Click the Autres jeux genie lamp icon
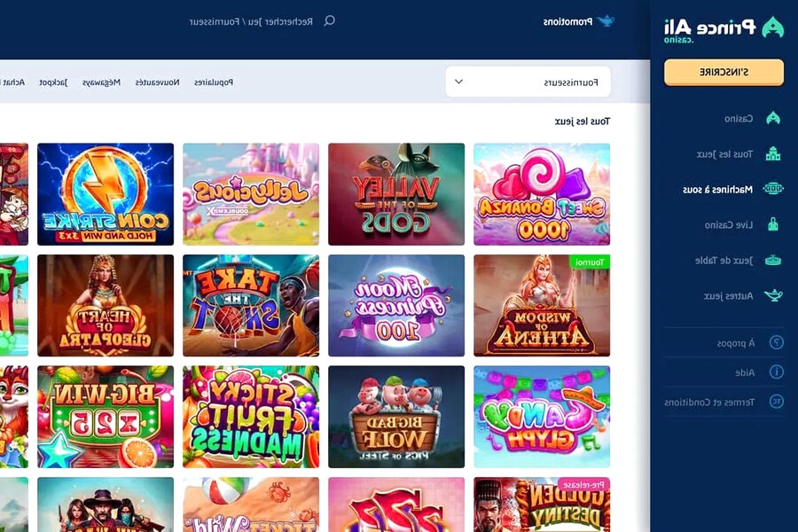798x532 pixels. (x=773, y=296)
